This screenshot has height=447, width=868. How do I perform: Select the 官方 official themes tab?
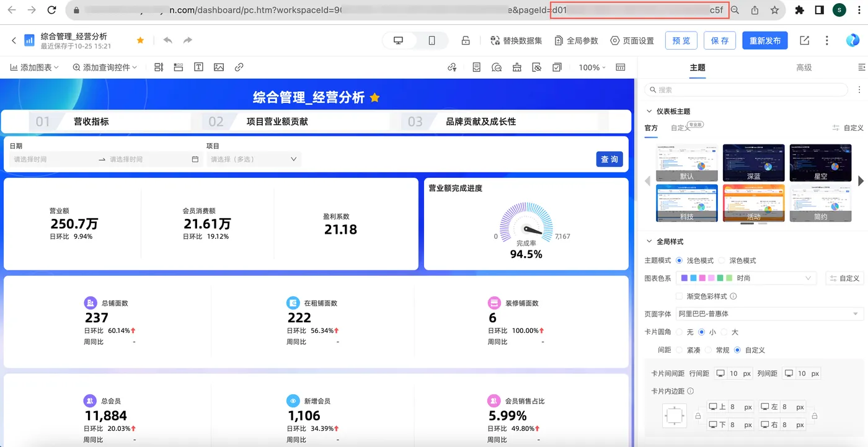coord(651,128)
